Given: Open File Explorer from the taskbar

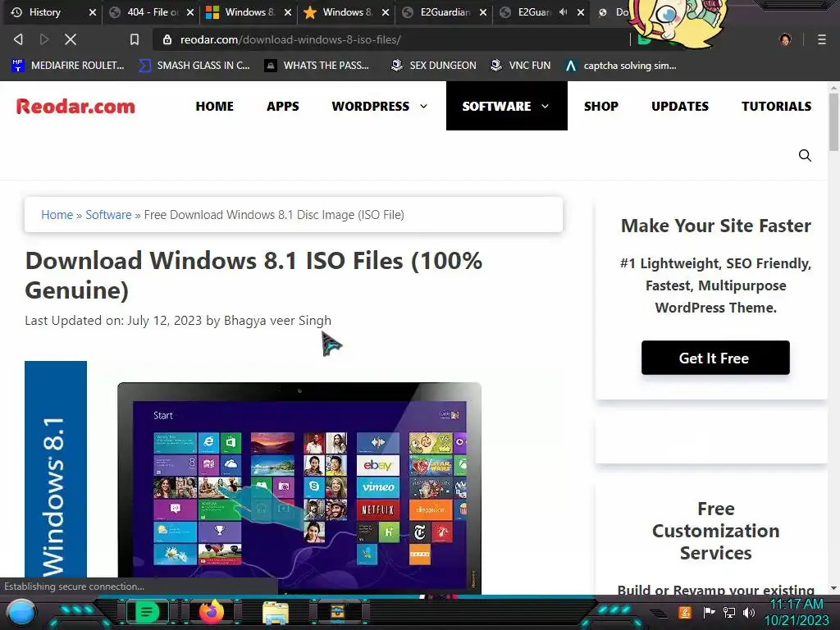Looking at the screenshot, I should 276,613.
